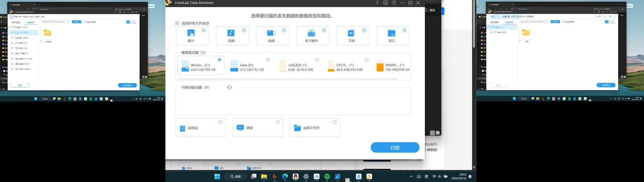Viewport: 644px width, 182px height.
Task: Choose the 回收站 recycle bin radio option
Action: tap(221, 122)
